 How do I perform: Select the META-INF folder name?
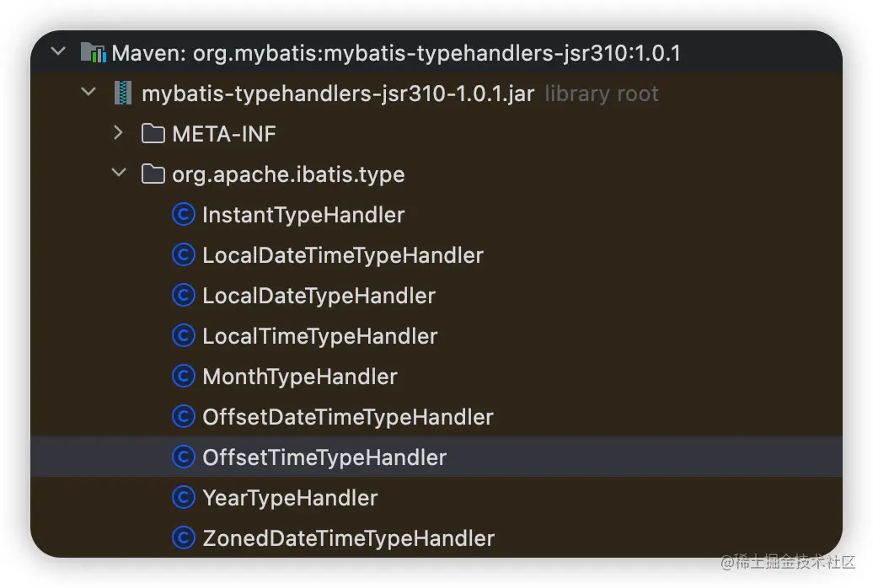(x=224, y=134)
